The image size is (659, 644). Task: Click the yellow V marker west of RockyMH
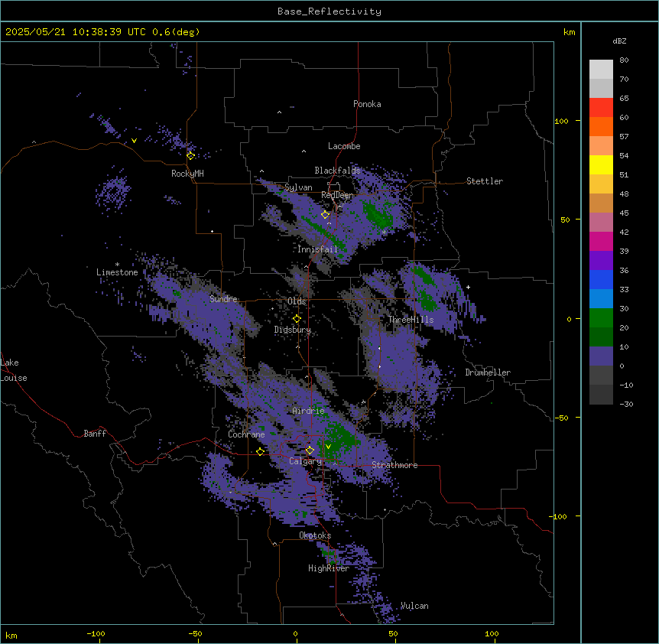click(134, 141)
